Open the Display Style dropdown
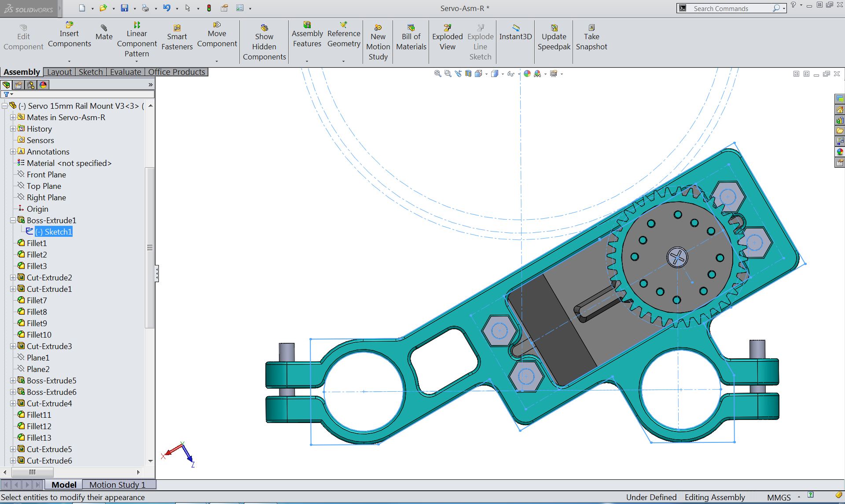The width and height of the screenshot is (845, 504). (x=502, y=74)
